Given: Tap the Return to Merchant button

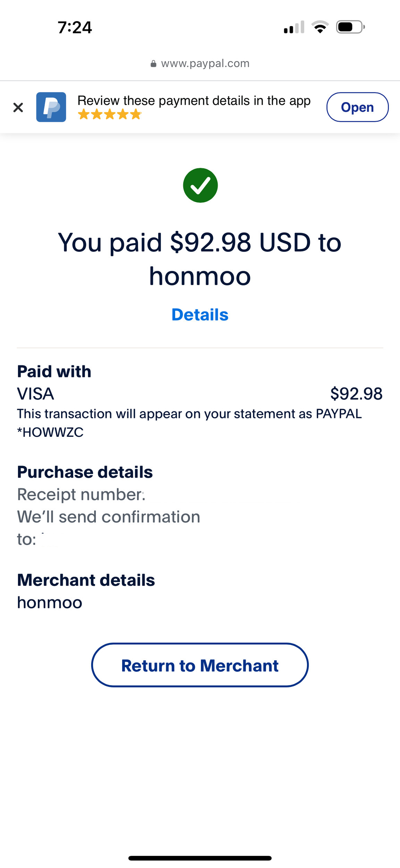Looking at the screenshot, I should coord(200,665).
